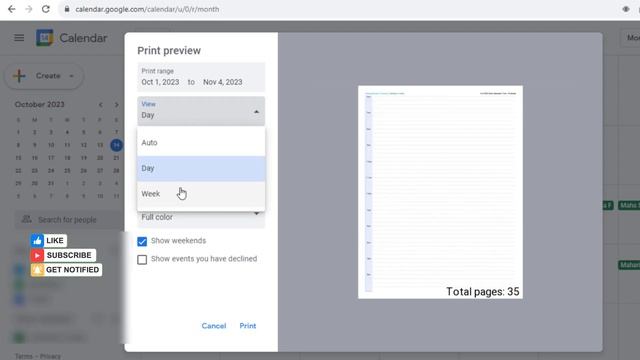Click Print in Print preview dialog

[x=248, y=326]
